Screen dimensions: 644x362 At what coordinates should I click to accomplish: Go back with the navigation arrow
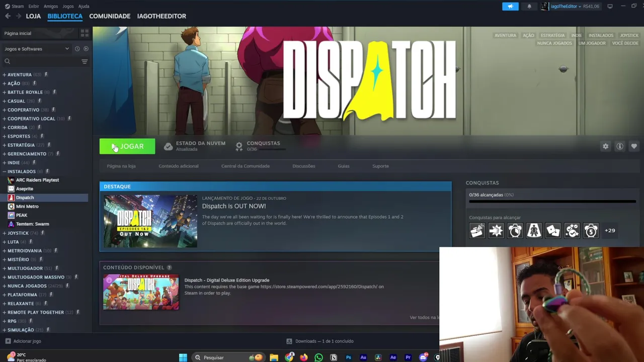[8, 16]
